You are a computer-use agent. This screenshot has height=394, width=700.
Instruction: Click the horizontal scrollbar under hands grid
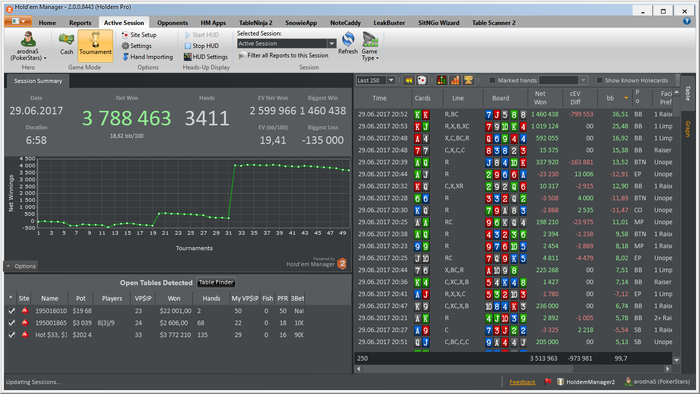point(513,369)
